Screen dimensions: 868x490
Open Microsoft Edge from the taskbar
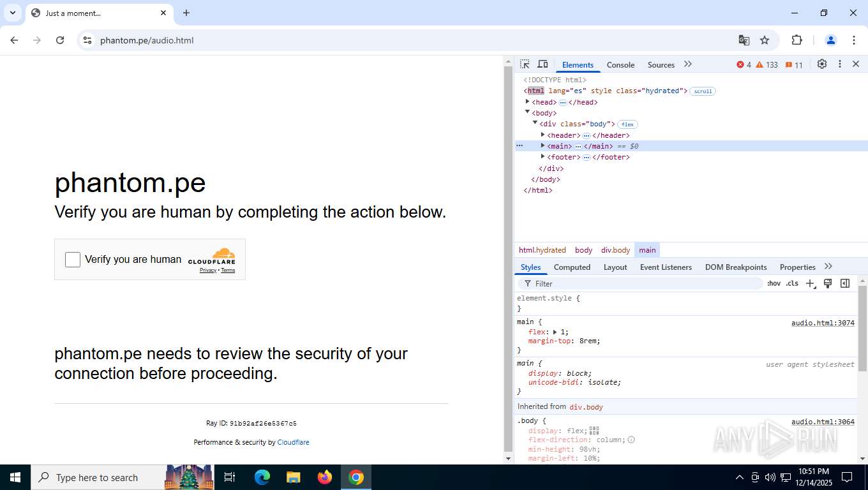click(x=262, y=477)
